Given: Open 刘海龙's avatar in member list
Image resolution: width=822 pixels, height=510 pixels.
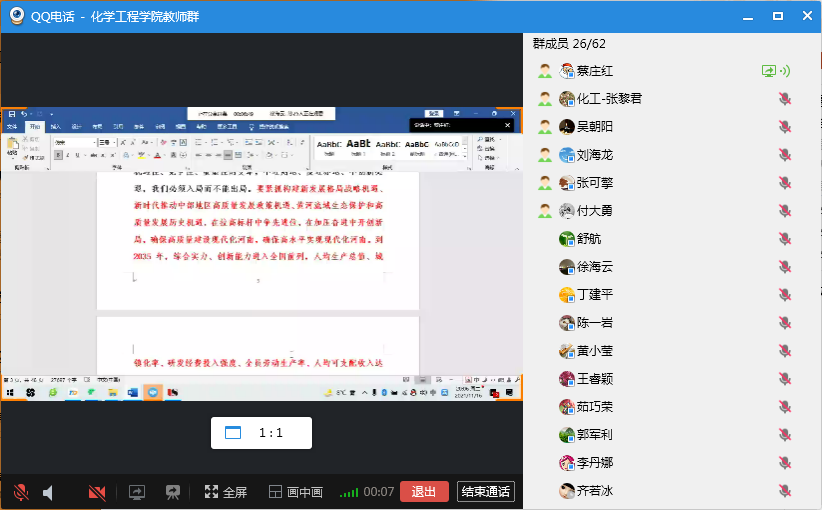Looking at the screenshot, I should pos(567,155).
